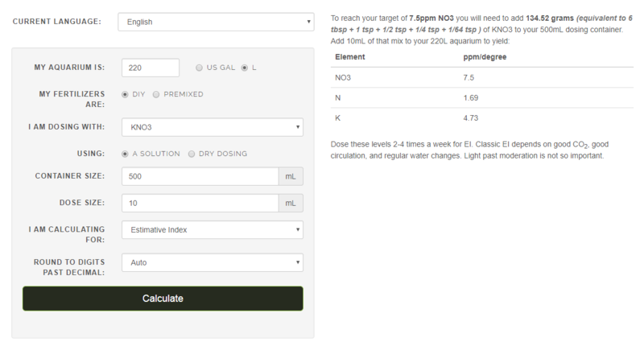Click the MY AQUARIUM IS label
Screen dimensions: 644x346
69,68
